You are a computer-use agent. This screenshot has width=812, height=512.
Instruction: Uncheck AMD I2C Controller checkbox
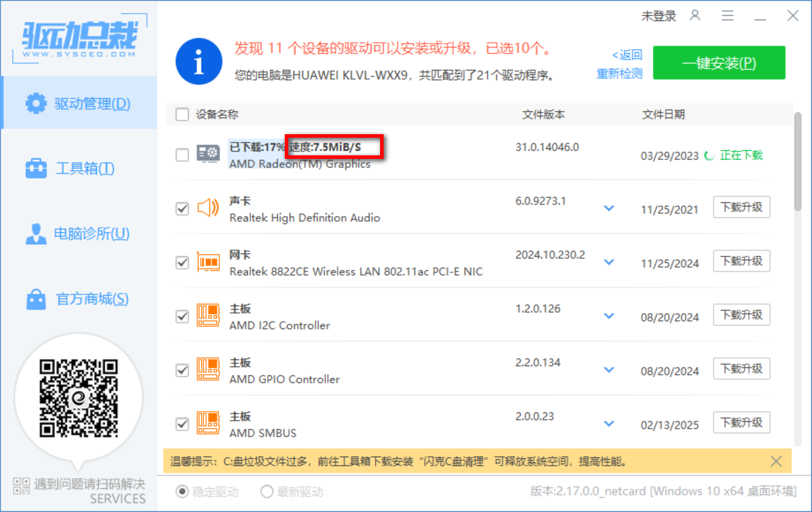pos(182,316)
